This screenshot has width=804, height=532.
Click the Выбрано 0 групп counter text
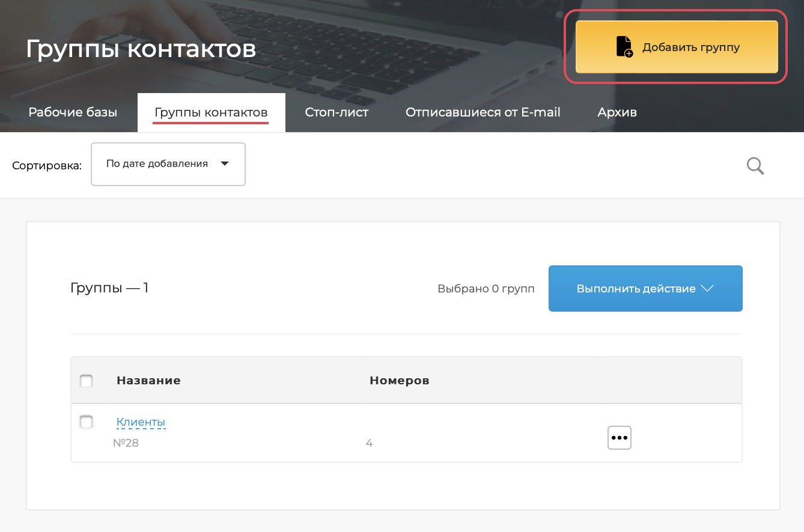tap(486, 289)
